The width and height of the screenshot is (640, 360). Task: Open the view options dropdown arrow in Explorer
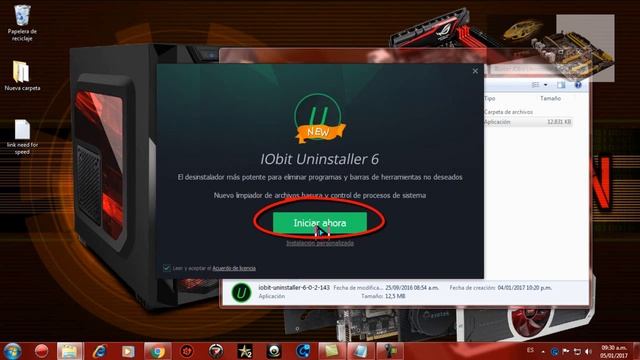546,85
